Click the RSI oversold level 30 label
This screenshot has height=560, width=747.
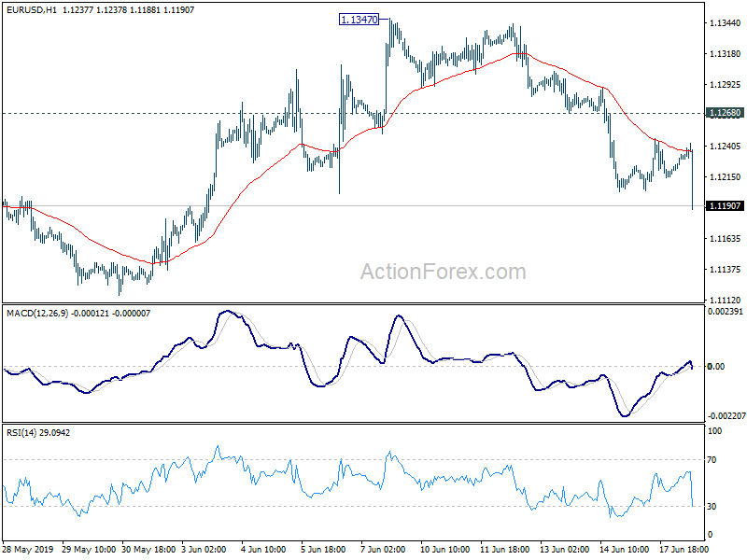712,507
